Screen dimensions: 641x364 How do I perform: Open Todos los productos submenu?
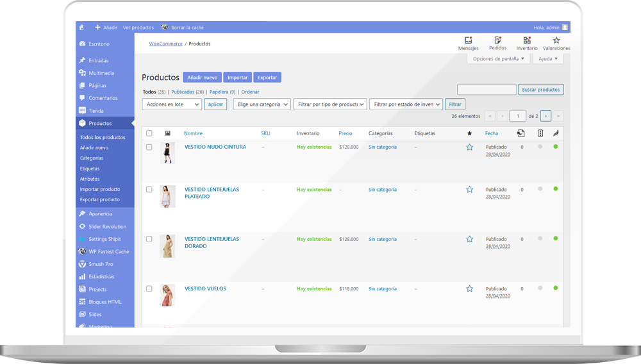[103, 137]
